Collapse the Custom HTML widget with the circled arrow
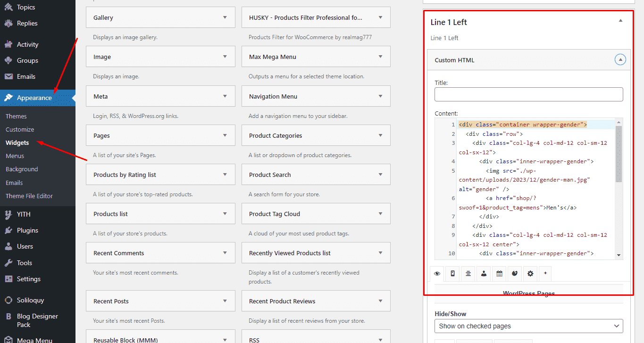Image resolution: width=644 pixels, height=343 pixels. tap(620, 60)
